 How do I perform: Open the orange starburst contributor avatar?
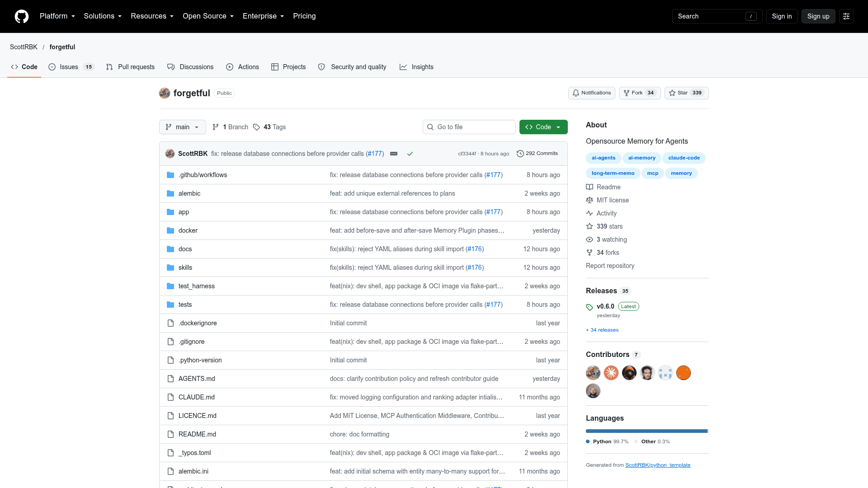pos(611,373)
